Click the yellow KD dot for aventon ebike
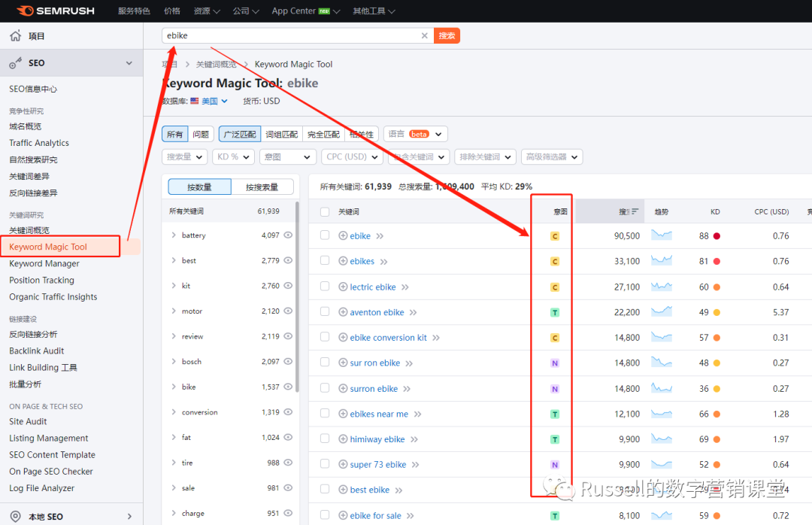 coord(717,312)
